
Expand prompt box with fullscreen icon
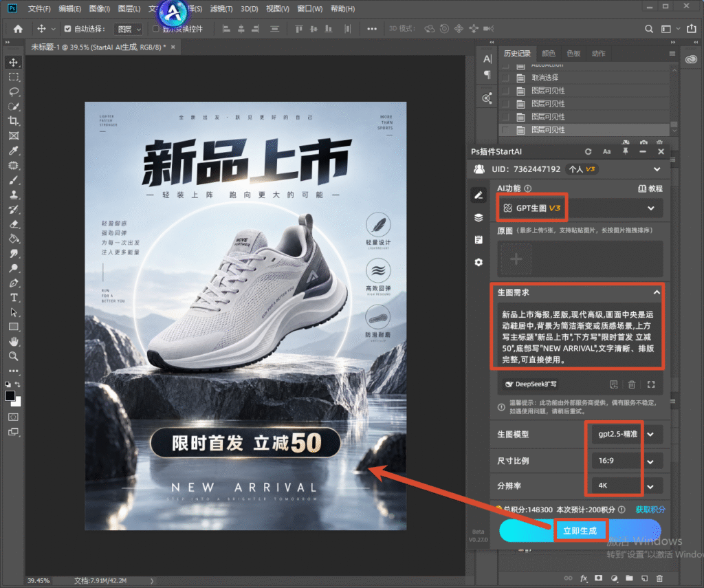coord(651,384)
